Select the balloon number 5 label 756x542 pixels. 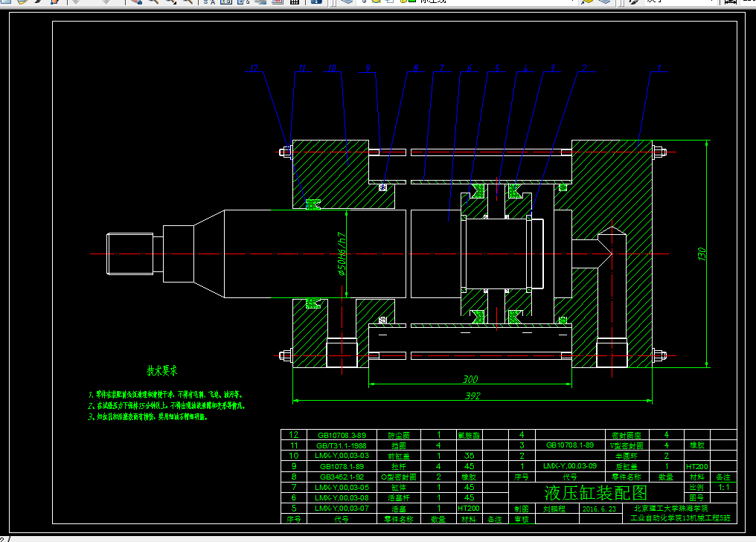[x=497, y=68]
